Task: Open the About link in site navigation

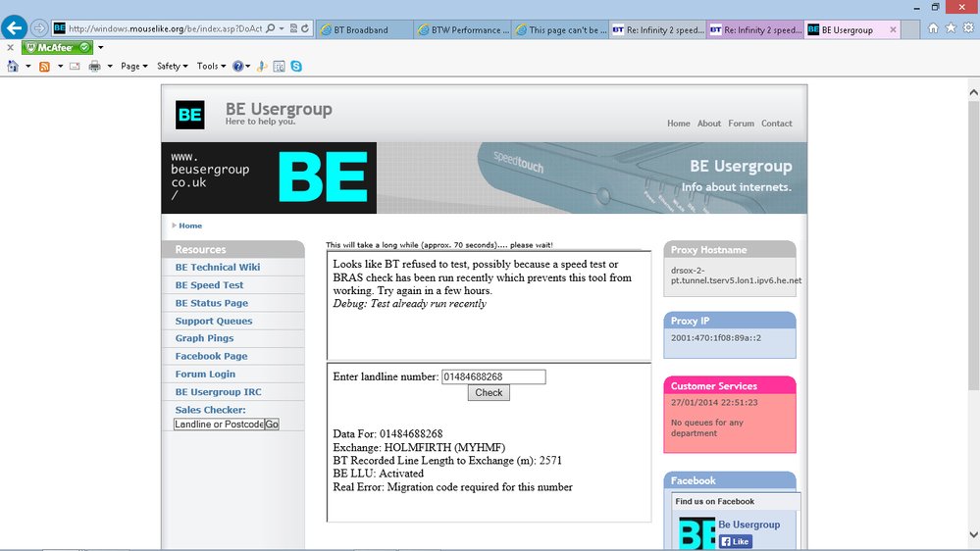Action: pos(708,124)
